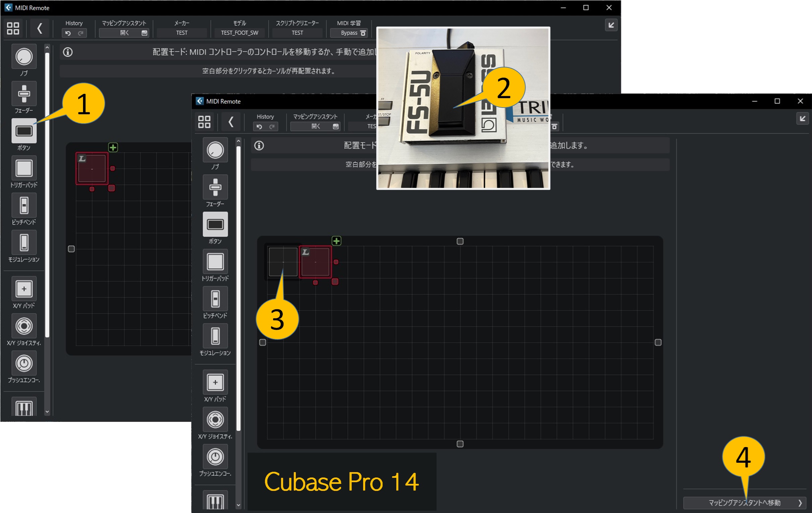This screenshot has height=513, width=812.
Task: Select the red selected control in front window grid
Action: point(316,262)
